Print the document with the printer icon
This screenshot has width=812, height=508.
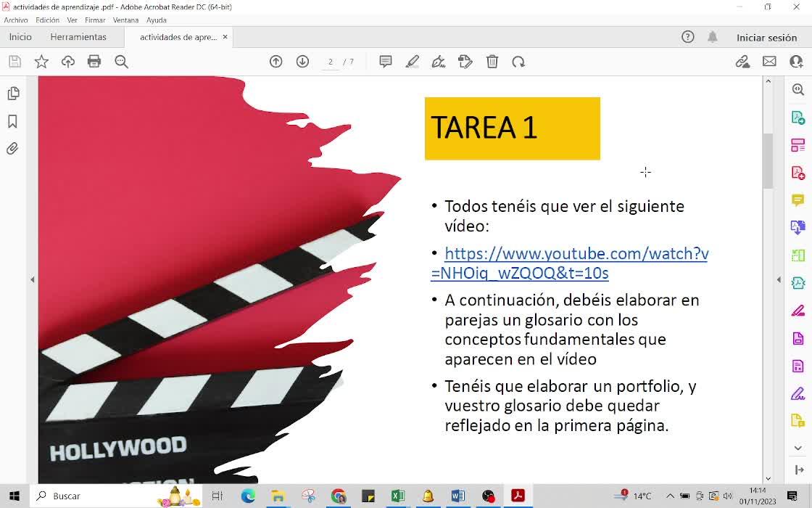[94, 62]
